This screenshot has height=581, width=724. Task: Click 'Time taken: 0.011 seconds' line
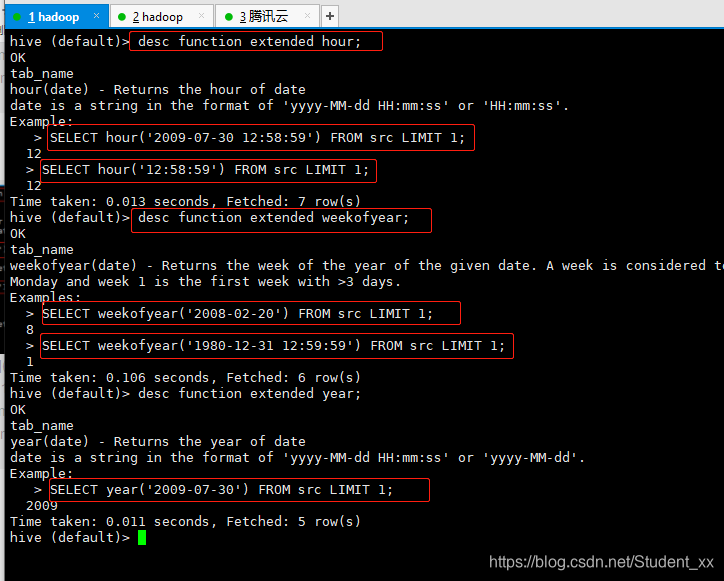click(x=185, y=521)
